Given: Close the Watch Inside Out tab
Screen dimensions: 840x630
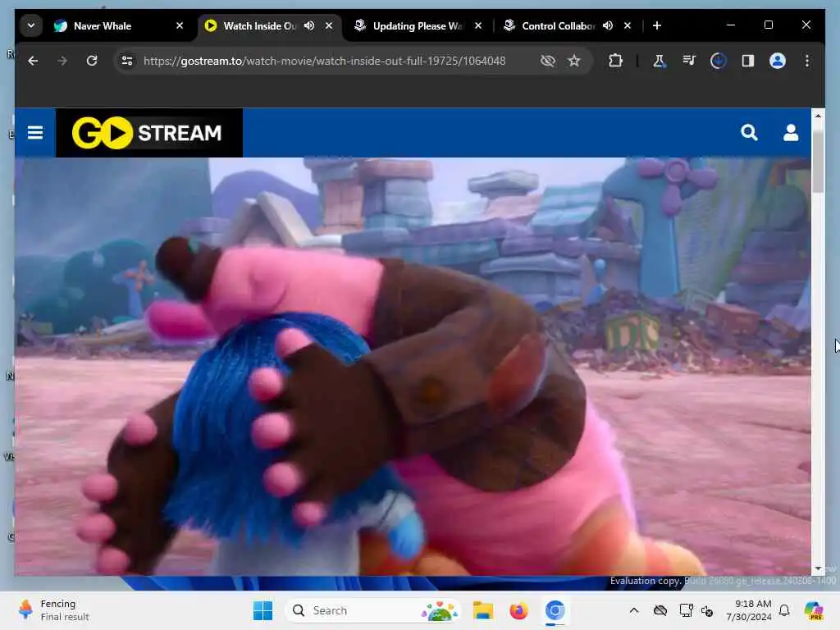Looking at the screenshot, I should pyautogui.click(x=329, y=25).
